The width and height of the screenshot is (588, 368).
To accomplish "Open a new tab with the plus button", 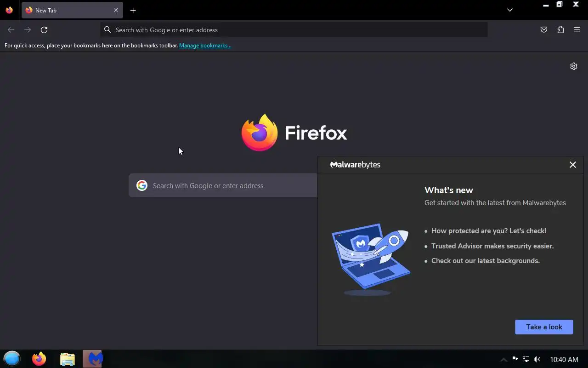I will (x=133, y=10).
